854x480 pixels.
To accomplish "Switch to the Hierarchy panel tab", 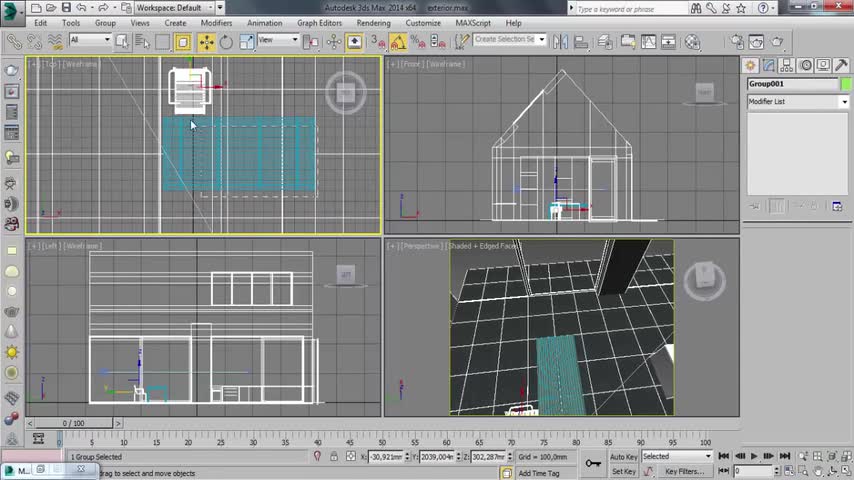I will [789, 65].
